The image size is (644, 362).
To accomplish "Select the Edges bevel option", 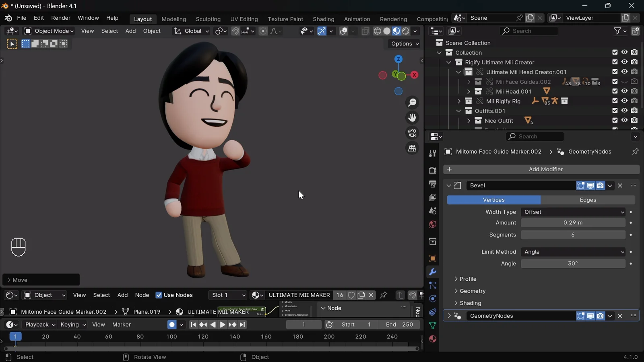I will tap(588, 200).
